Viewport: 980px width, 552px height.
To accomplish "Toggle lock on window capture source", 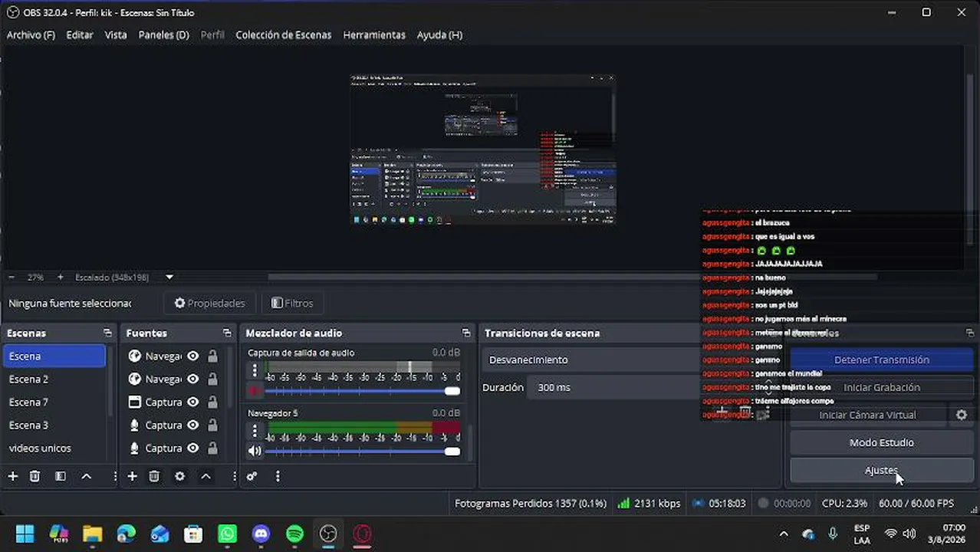I will coord(212,402).
